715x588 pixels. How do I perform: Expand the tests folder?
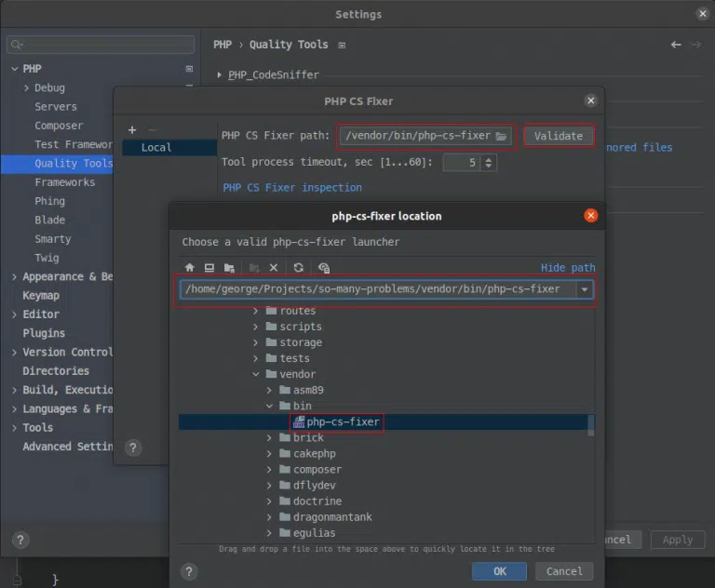(256, 358)
